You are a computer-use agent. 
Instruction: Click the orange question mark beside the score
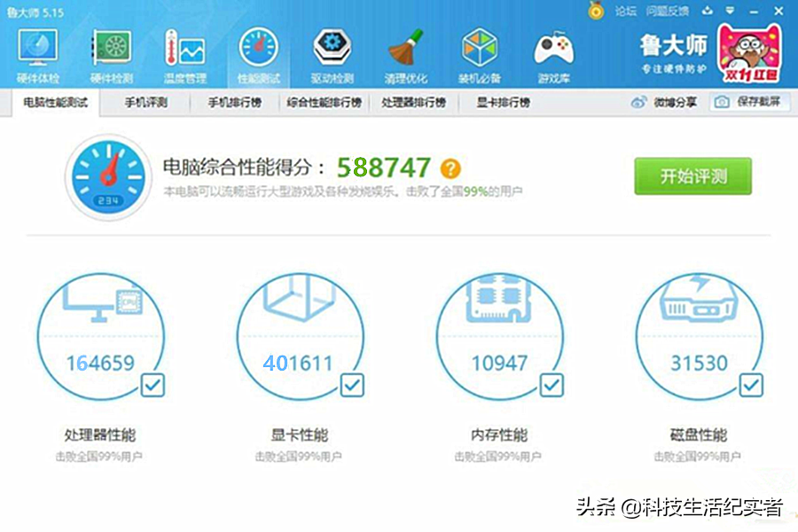tap(451, 168)
